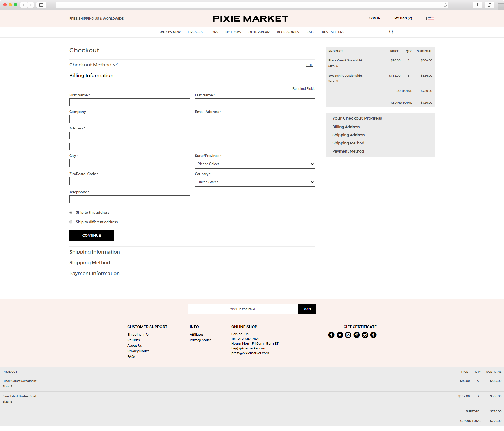Viewport: 504px width, 431px height.
Task: Open a new tab with the plus icon
Action: pyautogui.click(x=501, y=7)
